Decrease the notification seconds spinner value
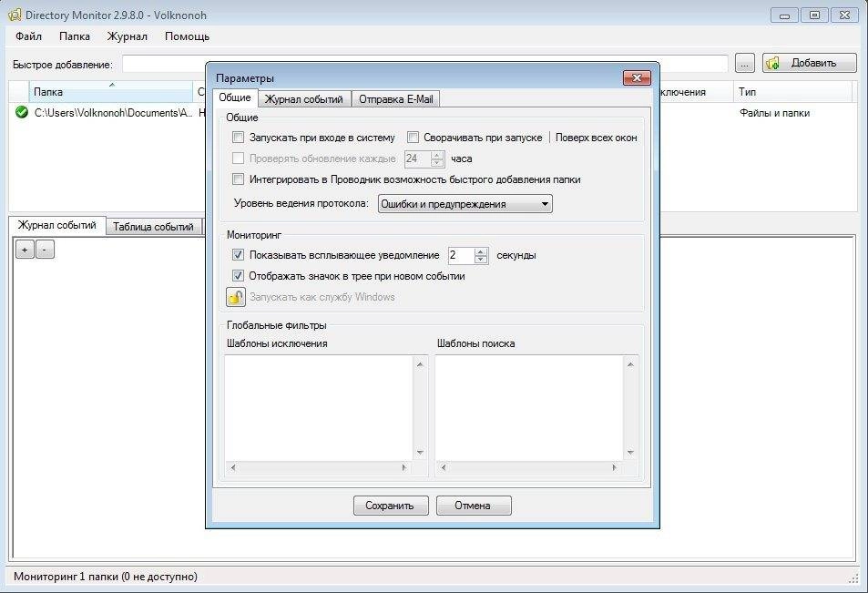This screenshot has height=593, width=868. pyautogui.click(x=481, y=259)
